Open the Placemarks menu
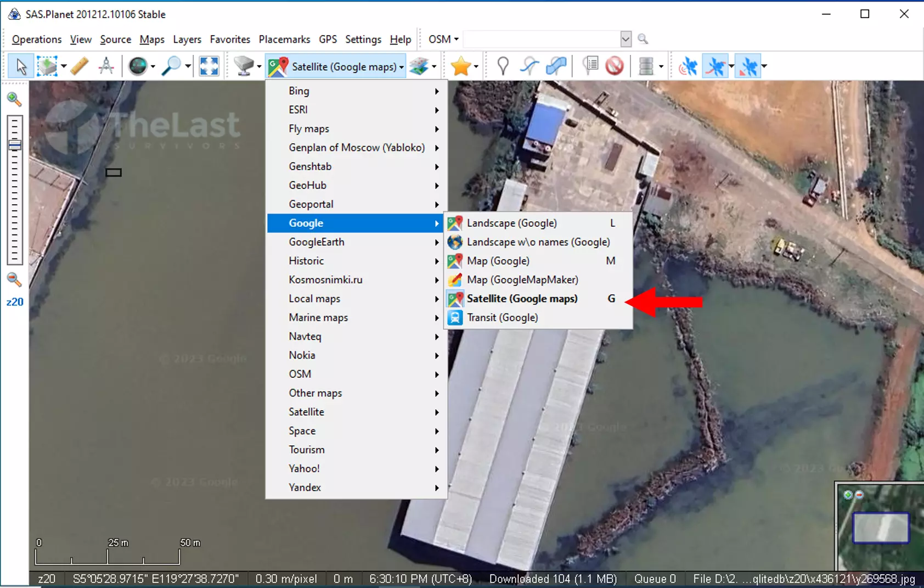The height and width of the screenshot is (588, 924). click(x=284, y=40)
